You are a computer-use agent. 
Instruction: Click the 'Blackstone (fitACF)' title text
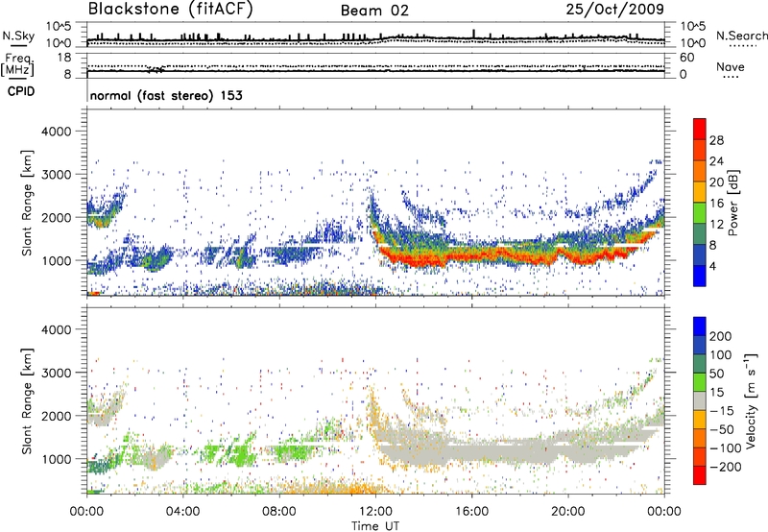tap(171, 9)
